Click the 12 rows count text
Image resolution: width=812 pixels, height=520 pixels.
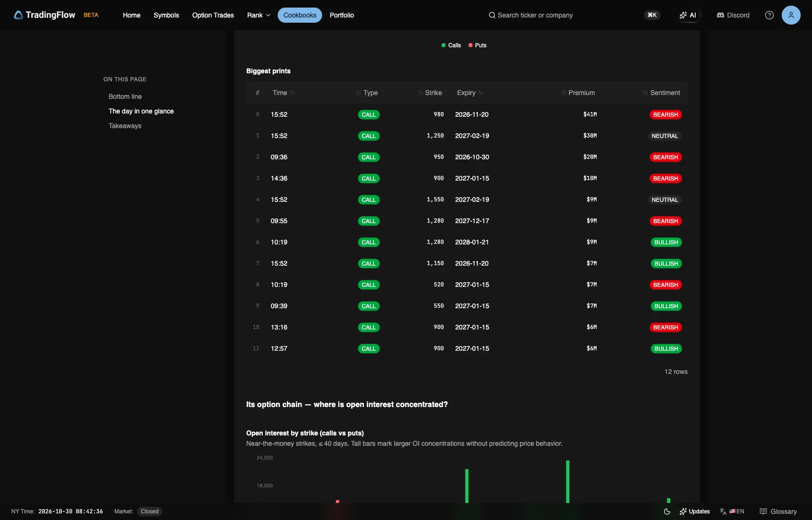coord(676,372)
